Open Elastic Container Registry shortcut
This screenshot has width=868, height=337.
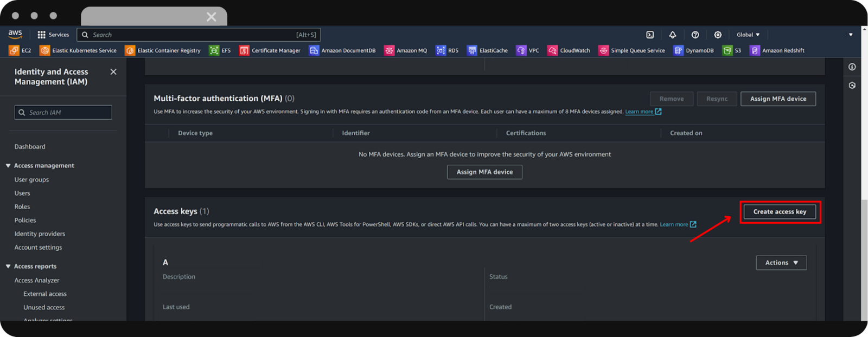coord(163,50)
